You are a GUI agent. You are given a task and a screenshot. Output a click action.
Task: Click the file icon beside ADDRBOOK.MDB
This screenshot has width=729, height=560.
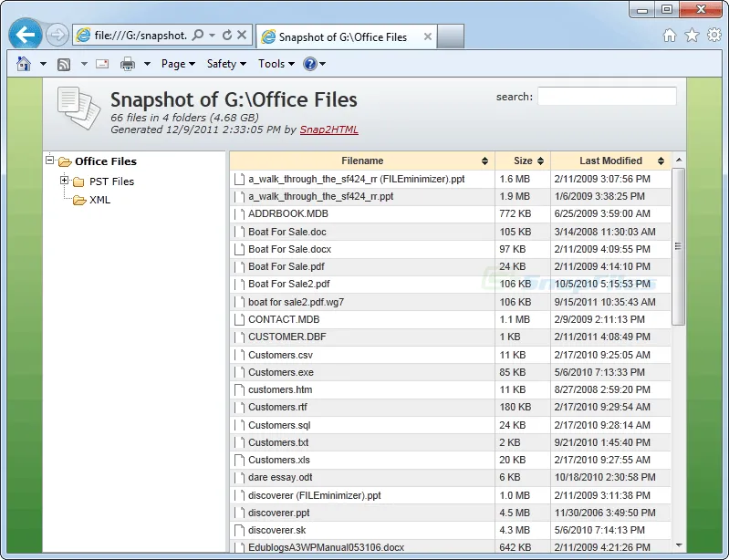[x=239, y=214]
